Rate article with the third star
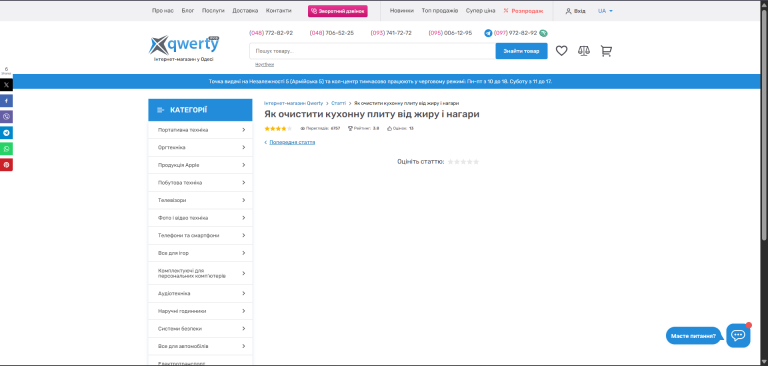The image size is (768, 366). coord(463,162)
